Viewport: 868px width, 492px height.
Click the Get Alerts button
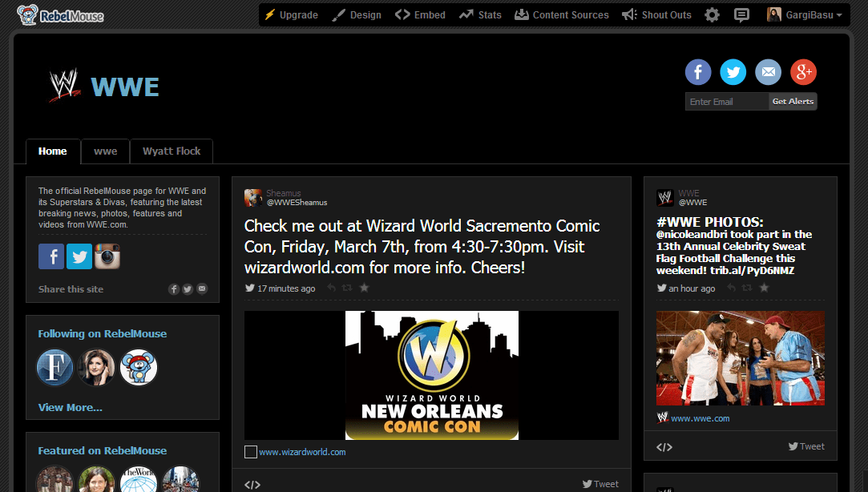coord(793,101)
